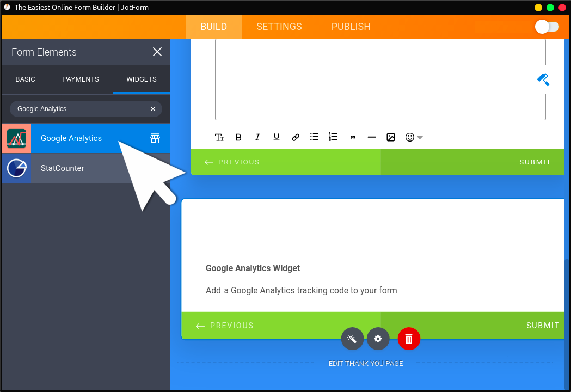This screenshot has width=571, height=392.
Task: Insert an image into editor
Action: 391,137
